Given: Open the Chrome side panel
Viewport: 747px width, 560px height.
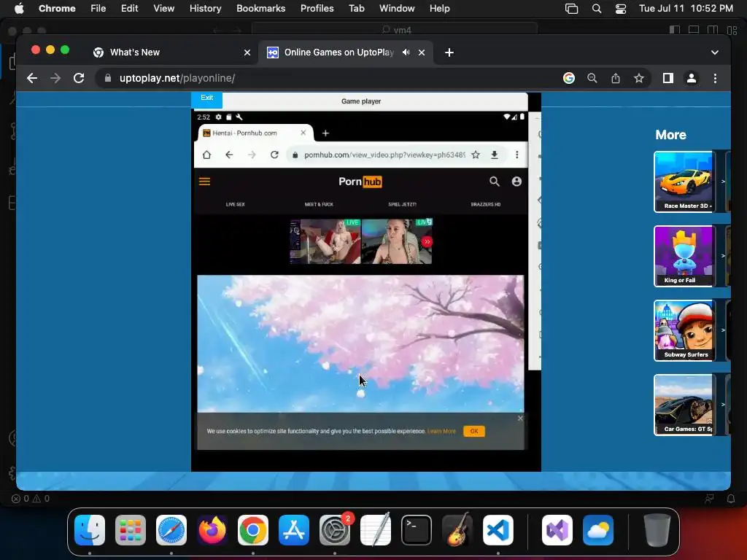Looking at the screenshot, I should click(668, 78).
